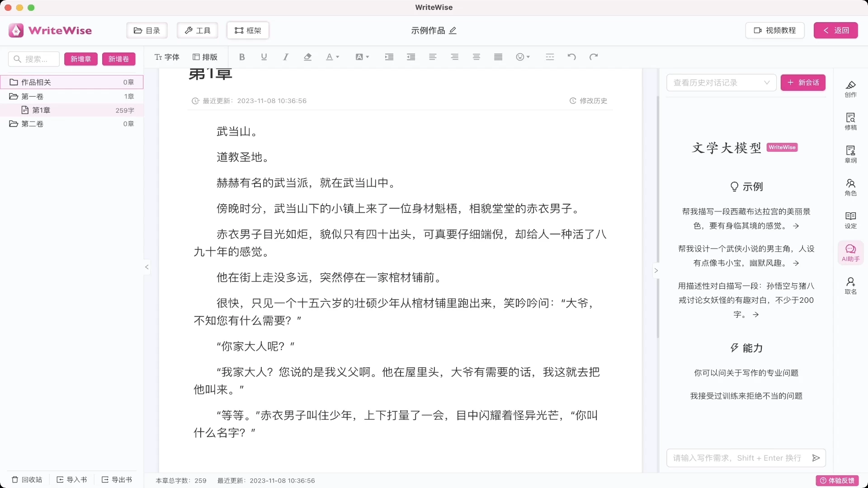Open the 设定 settings panel
868x488 pixels.
pos(850,220)
